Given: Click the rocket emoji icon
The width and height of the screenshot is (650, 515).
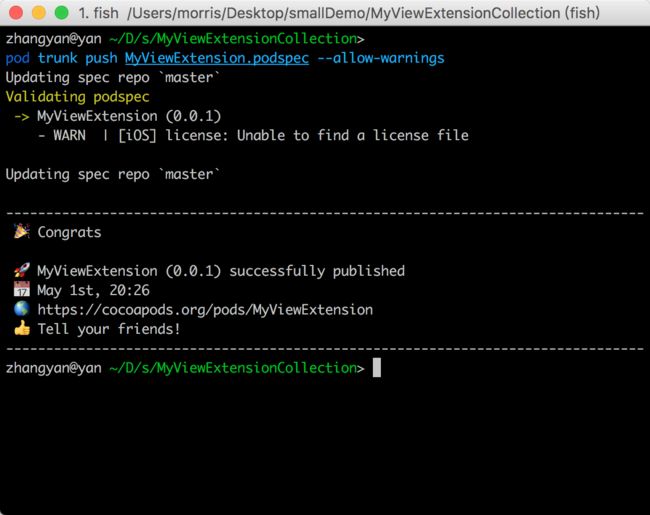Looking at the screenshot, I should (22, 270).
